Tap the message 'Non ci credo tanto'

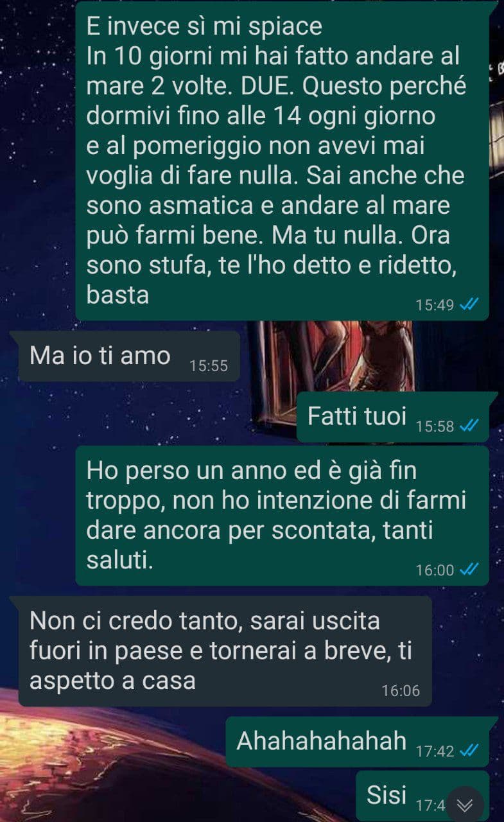pyautogui.click(x=225, y=651)
